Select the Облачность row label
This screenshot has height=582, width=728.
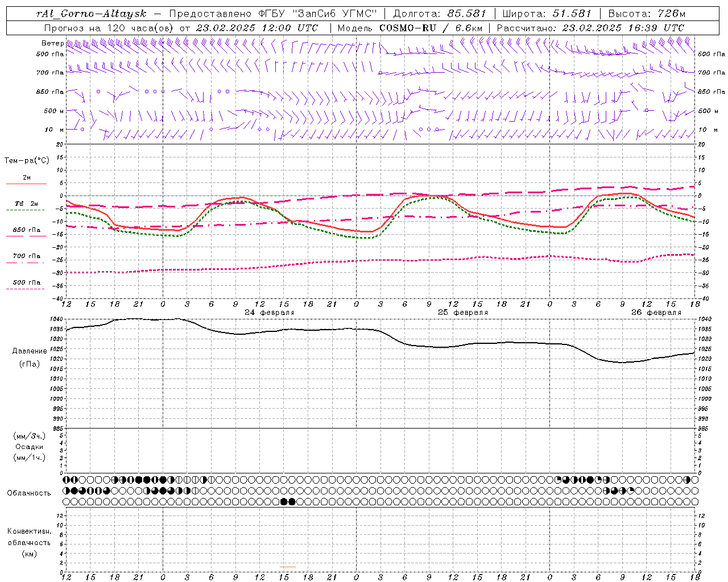[29, 493]
